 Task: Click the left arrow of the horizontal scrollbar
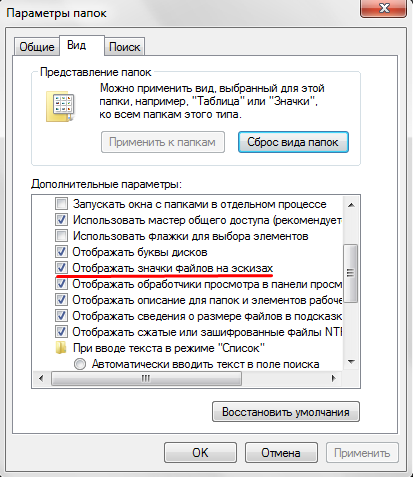[41, 378]
